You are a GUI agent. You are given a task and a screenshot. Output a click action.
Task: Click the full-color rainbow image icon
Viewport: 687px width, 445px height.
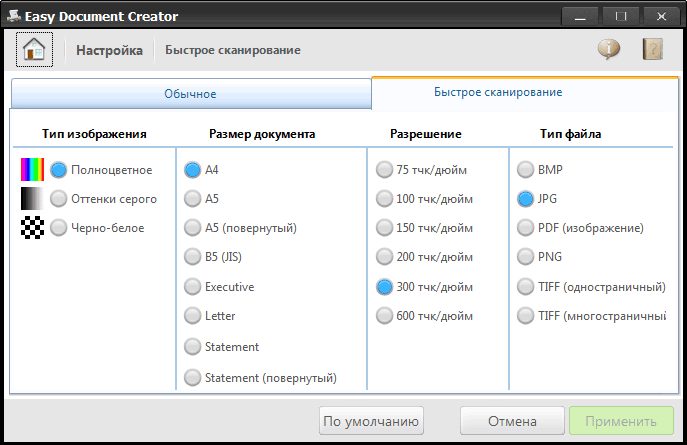point(33,170)
